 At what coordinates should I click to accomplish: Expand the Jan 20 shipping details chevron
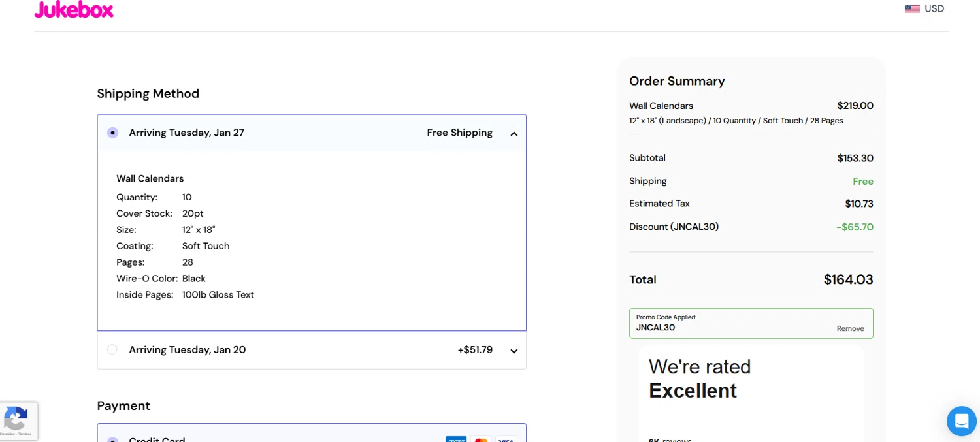[x=514, y=351]
